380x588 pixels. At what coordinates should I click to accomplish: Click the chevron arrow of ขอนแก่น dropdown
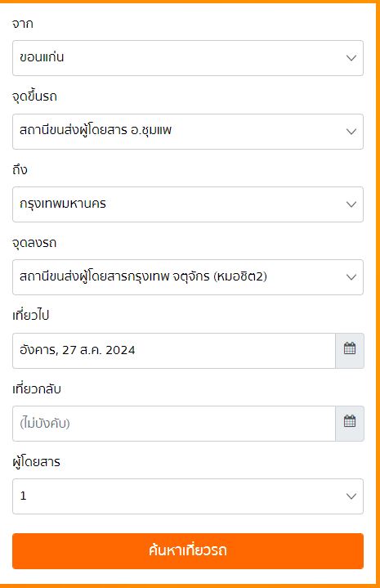pyautogui.click(x=351, y=58)
